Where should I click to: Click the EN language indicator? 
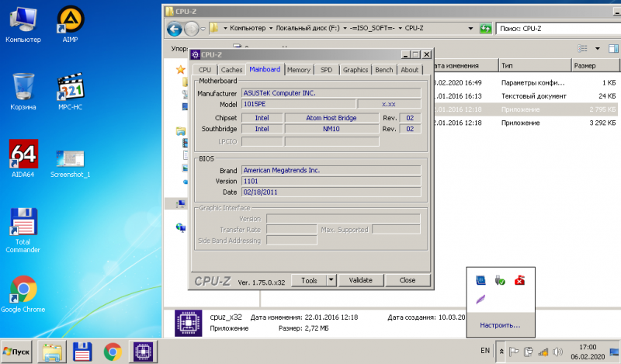485,351
